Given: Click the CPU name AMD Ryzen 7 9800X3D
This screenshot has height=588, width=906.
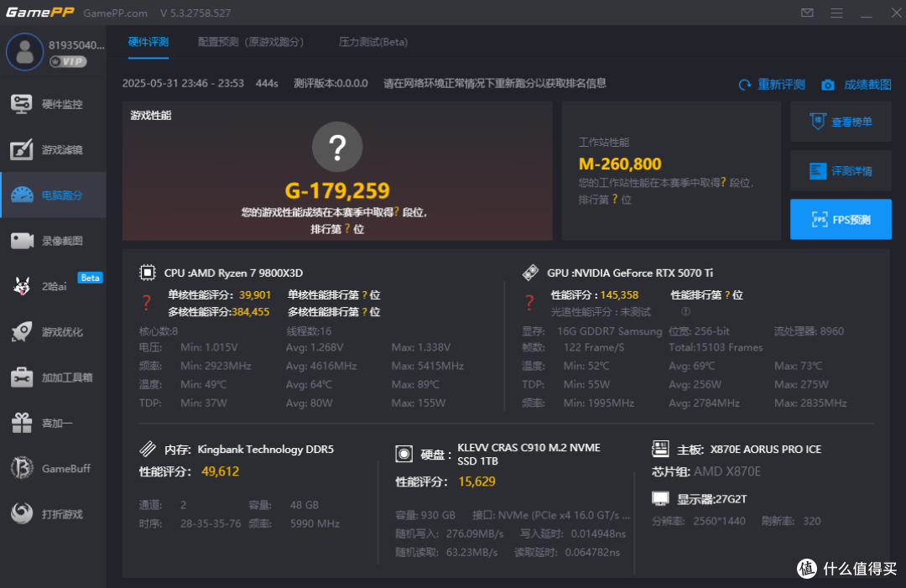Looking at the screenshot, I should [x=246, y=273].
